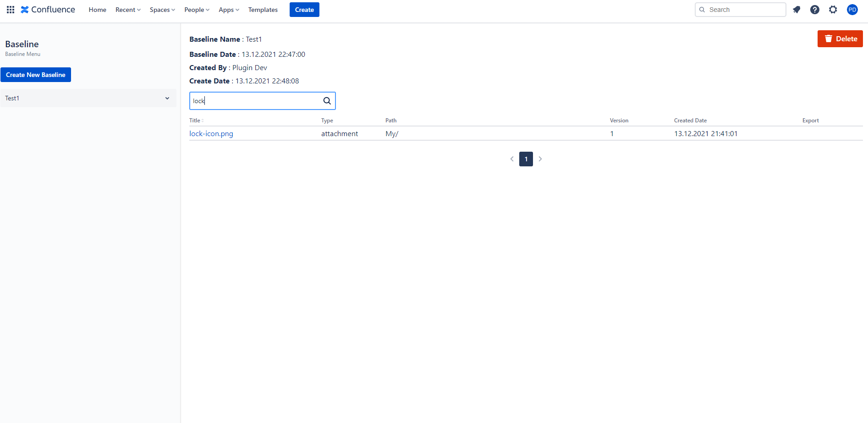Viewport: 868px width, 423px height.
Task: Go to the previous page arrow
Action: pyautogui.click(x=512, y=159)
